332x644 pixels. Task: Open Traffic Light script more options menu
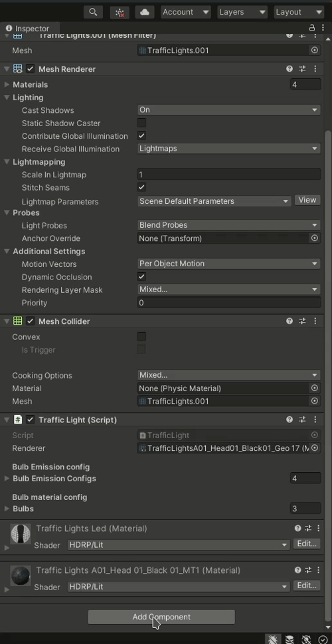315,420
